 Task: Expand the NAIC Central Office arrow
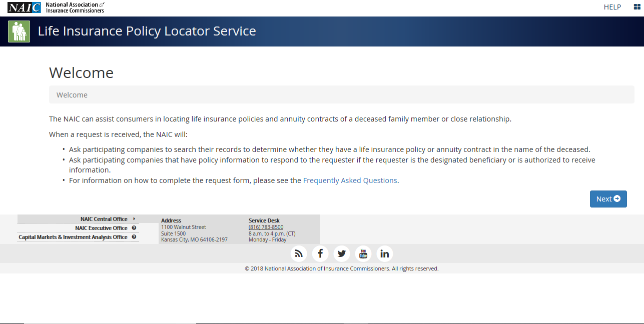coord(134,218)
